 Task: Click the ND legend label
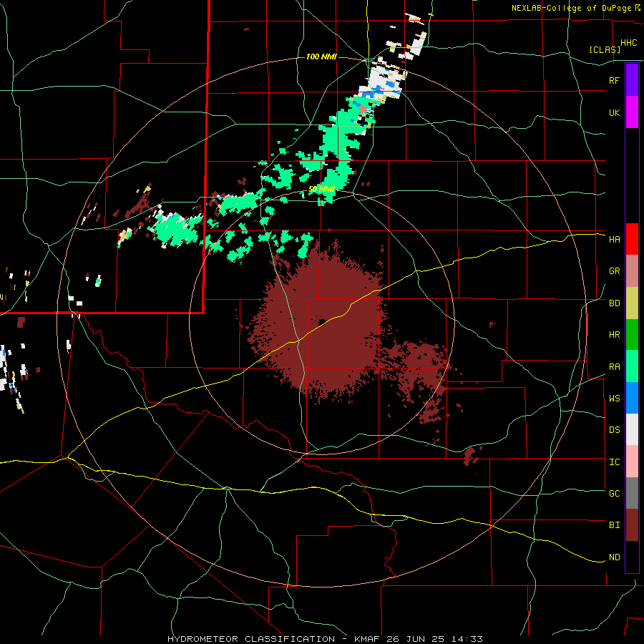click(614, 557)
